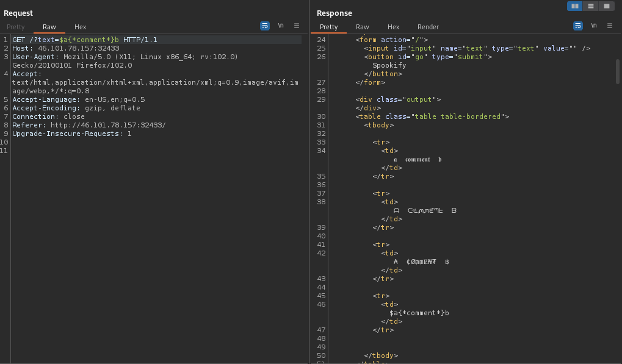Viewport: 622px width, 364px height.
Task: Click the Host header line
Action: [x=66, y=48]
